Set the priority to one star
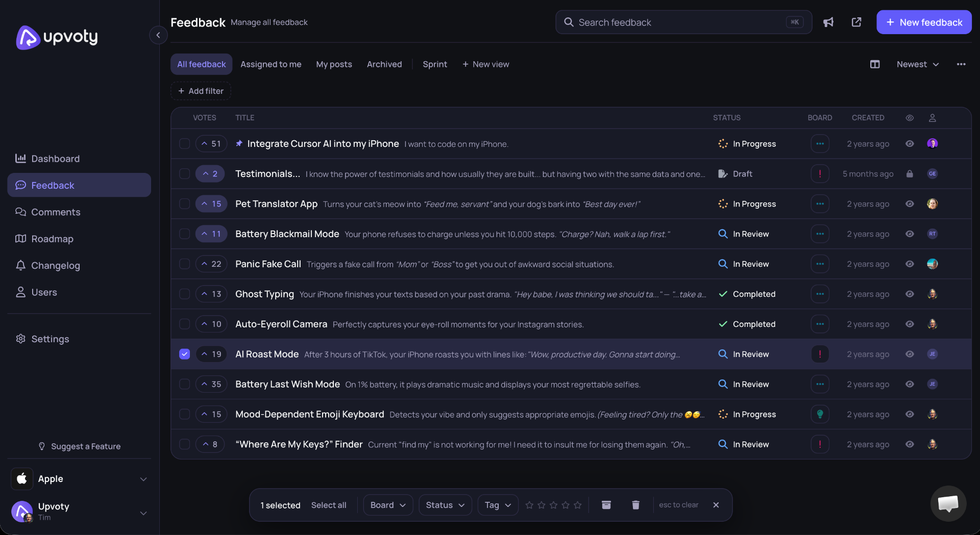Viewport: 980px width, 535px height. [529, 505]
